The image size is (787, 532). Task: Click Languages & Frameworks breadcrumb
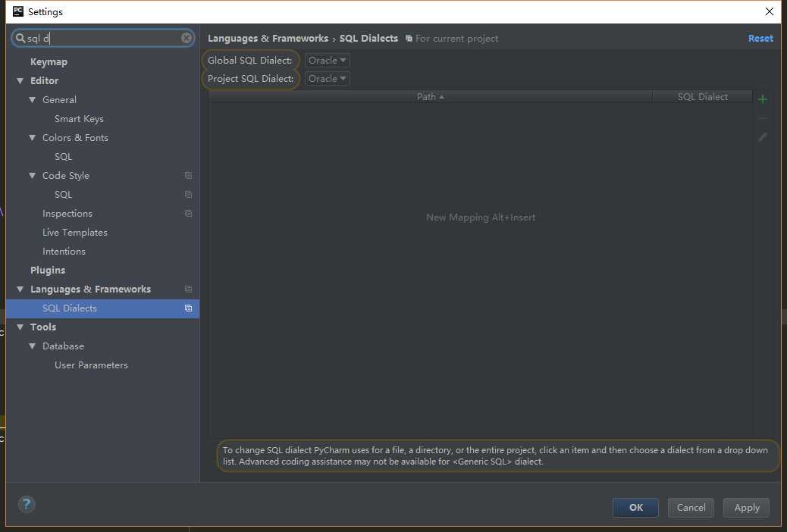(x=268, y=39)
